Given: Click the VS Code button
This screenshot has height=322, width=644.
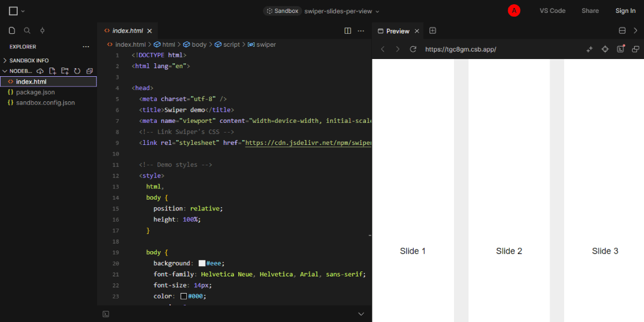Looking at the screenshot, I should coord(552,11).
